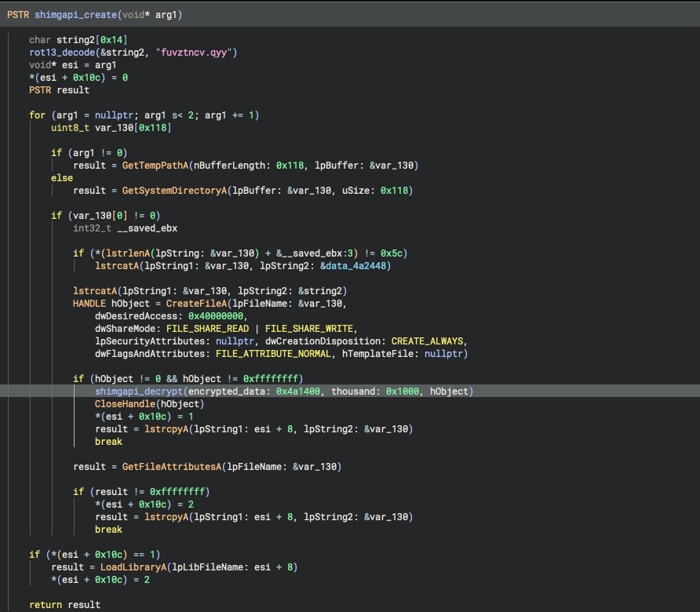
Task: Click the uSize parameter label
Action: [355, 190]
